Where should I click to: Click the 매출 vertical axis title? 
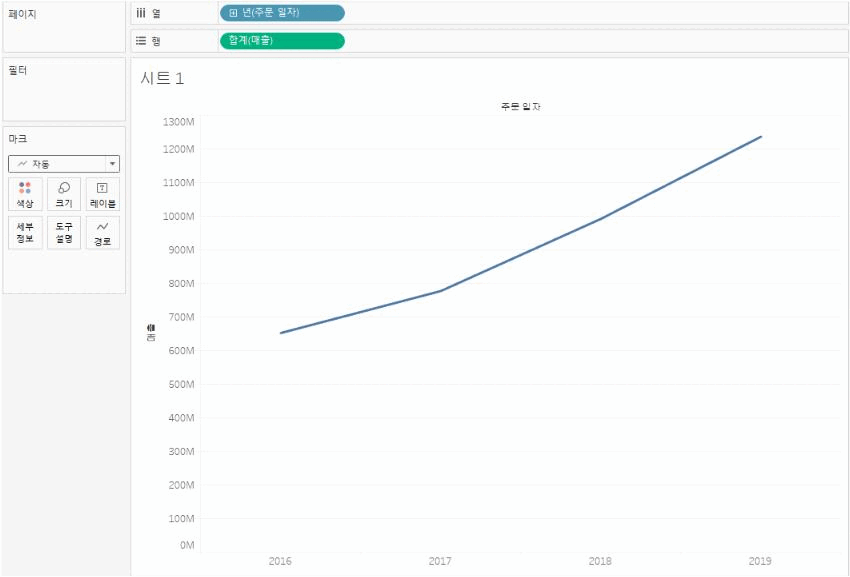(x=151, y=332)
